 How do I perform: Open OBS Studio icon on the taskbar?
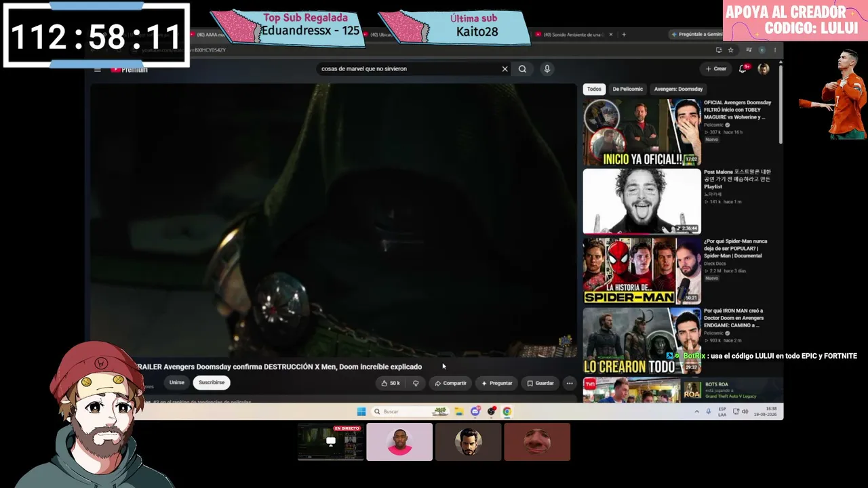point(492,411)
